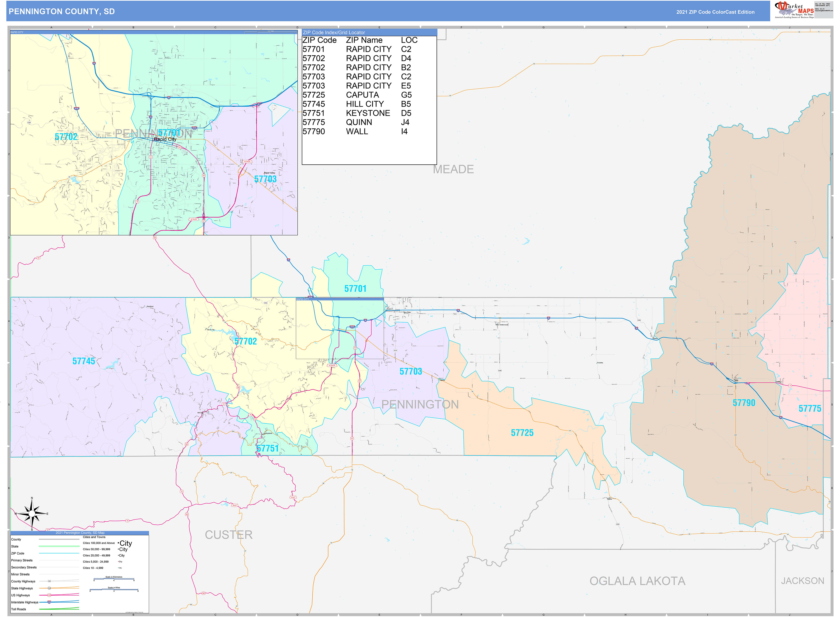The height and width of the screenshot is (617, 840).
Task: Click the 57702 label on main map
Action: pyautogui.click(x=245, y=341)
